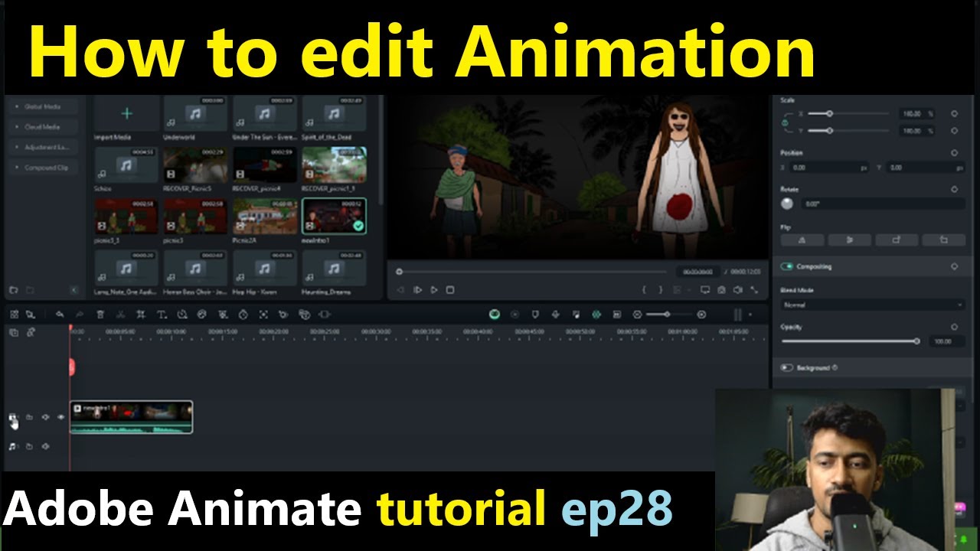
Task: Select the Text tool icon
Action: pos(162,315)
